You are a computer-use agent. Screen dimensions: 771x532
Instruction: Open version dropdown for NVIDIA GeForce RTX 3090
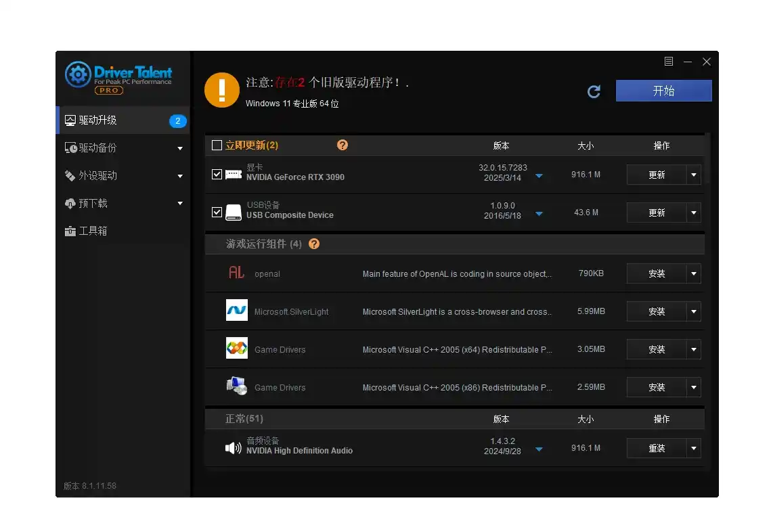pos(539,175)
